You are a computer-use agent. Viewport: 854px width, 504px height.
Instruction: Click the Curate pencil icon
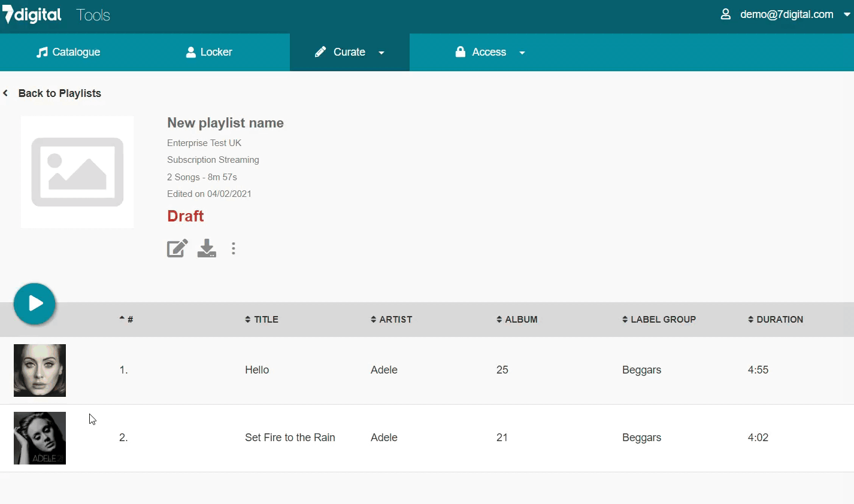point(320,52)
